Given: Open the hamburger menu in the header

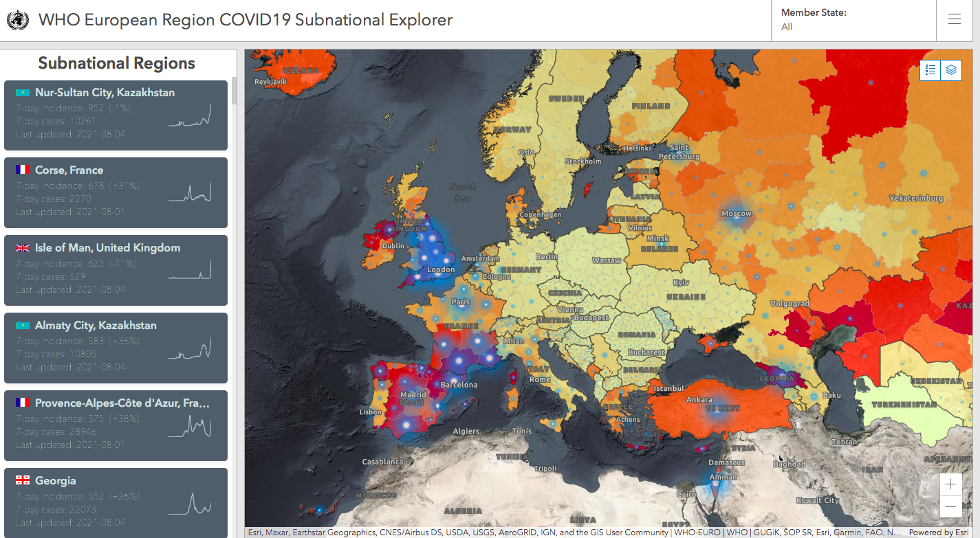Looking at the screenshot, I should pyautogui.click(x=954, y=20).
